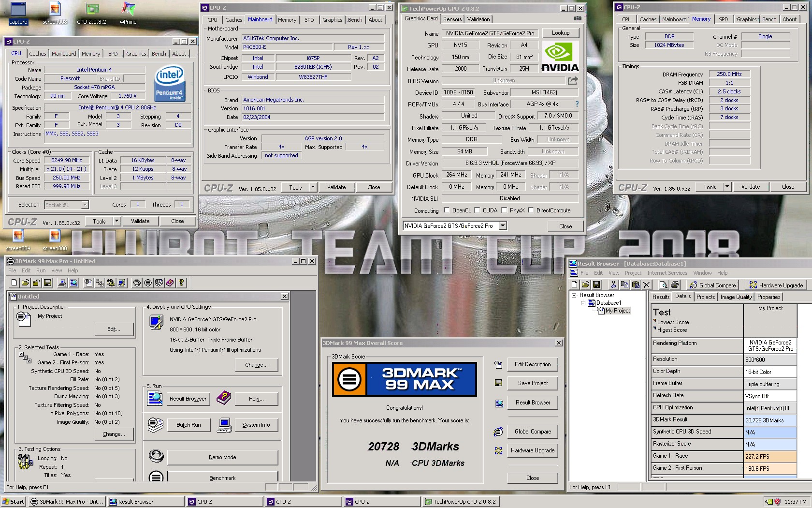Switch to Sensors tab in GPU-Z
Screen dimensions: 812x508
[452, 19]
